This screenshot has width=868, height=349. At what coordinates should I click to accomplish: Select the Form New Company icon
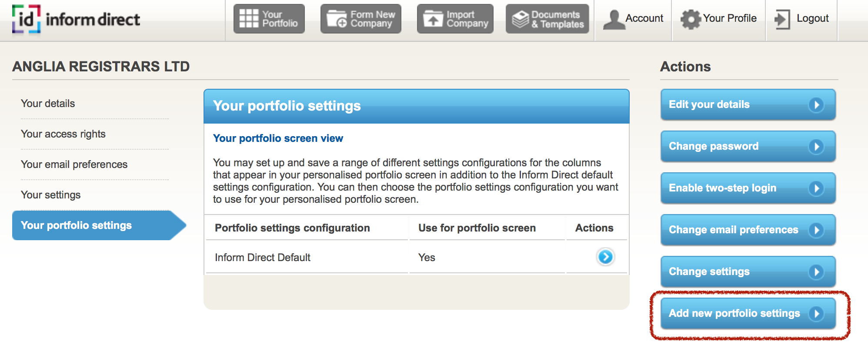pyautogui.click(x=361, y=18)
